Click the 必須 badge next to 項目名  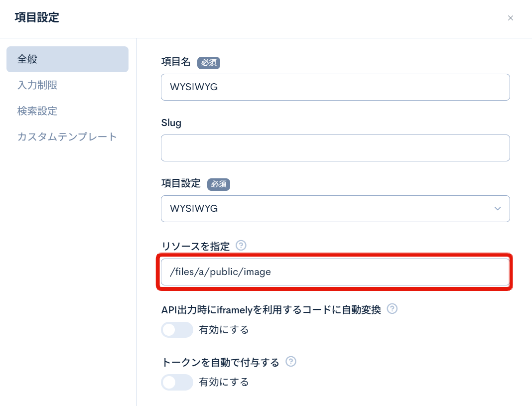point(209,63)
